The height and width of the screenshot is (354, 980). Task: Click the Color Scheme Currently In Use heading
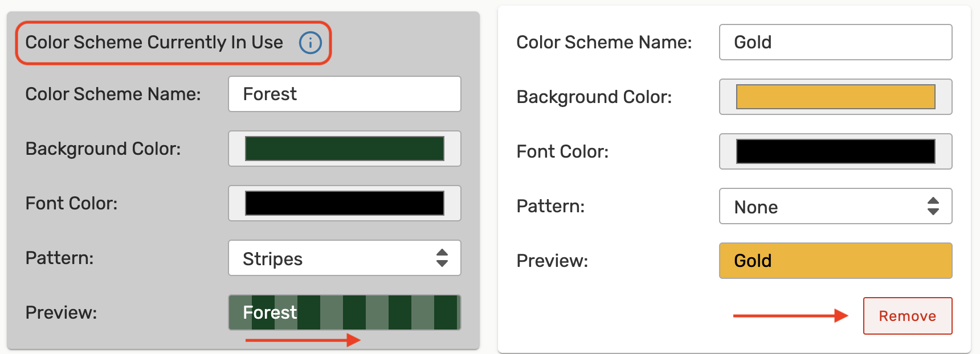pyautogui.click(x=154, y=42)
